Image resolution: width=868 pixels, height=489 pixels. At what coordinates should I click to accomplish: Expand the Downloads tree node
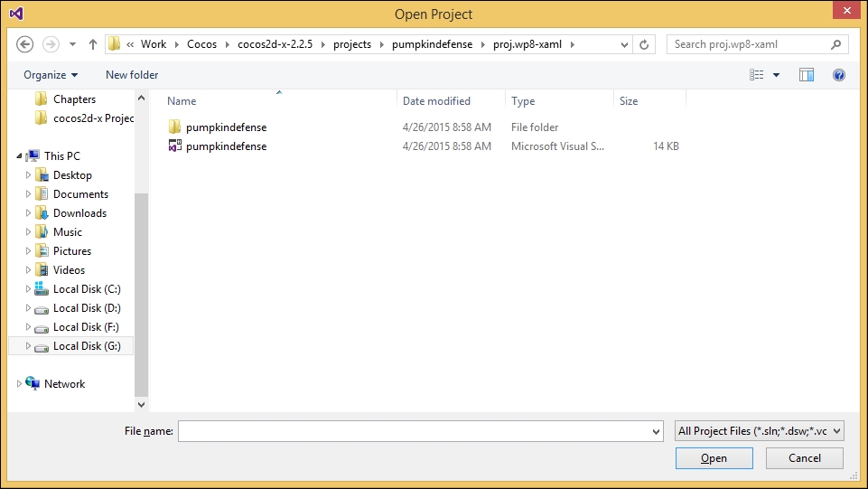pos(28,212)
